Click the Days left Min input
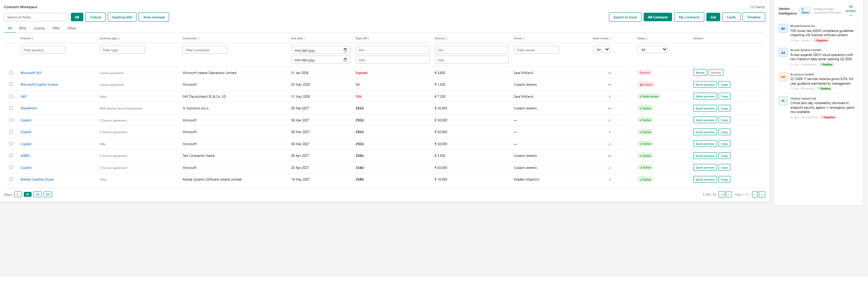Image resolution: width=868 pixels, height=308 pixels. point(392,50)
